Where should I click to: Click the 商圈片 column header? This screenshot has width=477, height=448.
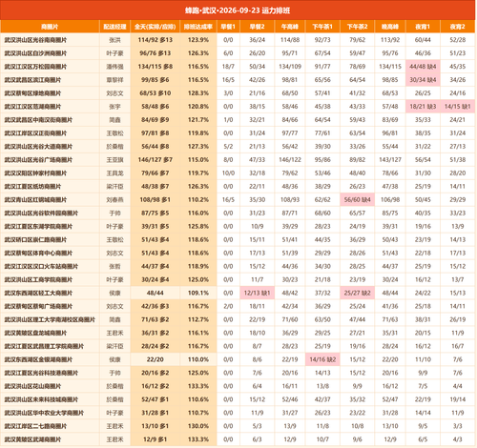point(50,27)
